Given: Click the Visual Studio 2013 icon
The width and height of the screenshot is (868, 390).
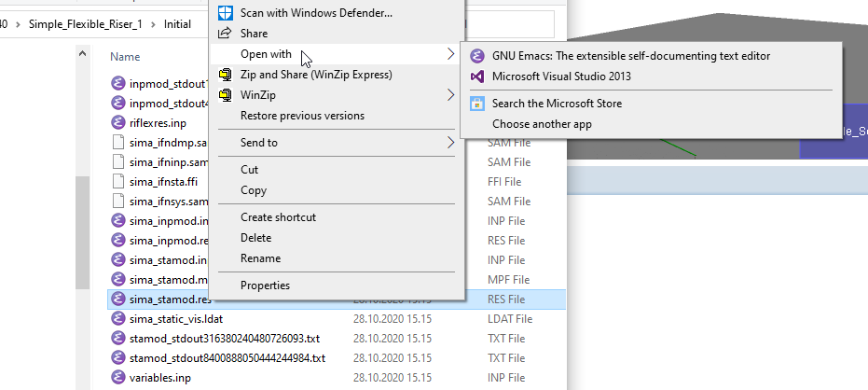Looking at the screenshot, I should pyautogui.click(x=477, y=77).
